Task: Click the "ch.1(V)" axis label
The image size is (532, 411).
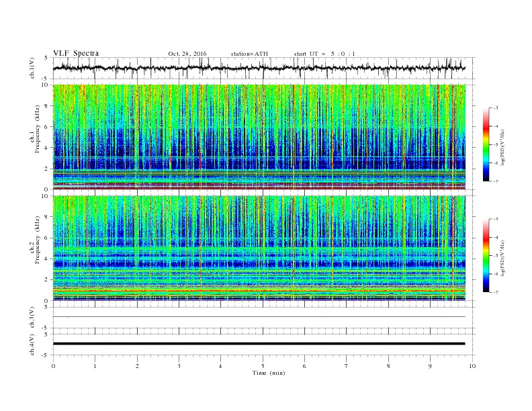Action: pyautogui.click(x=32, y=68)
